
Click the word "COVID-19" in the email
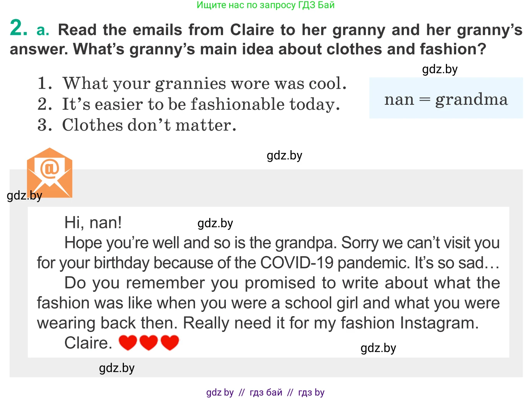point(297,263)
